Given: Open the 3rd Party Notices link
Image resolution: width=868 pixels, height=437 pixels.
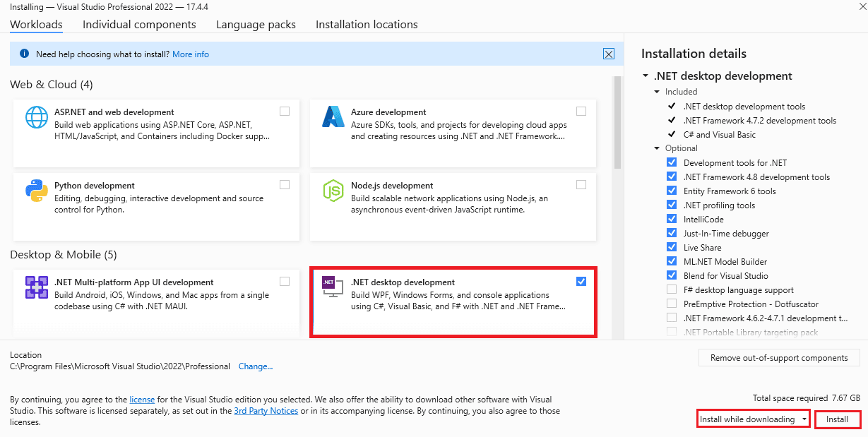Looking at the screenshot, I should pos(266,411).
